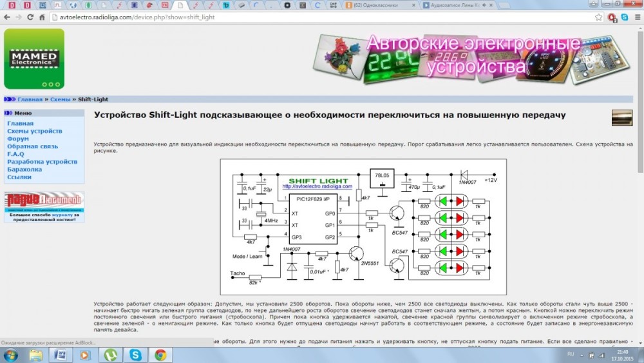Viewport: 644px width, 363px height.
Task: Open Microsoft Word from the taskbar
Action: [x=61, y=355]
